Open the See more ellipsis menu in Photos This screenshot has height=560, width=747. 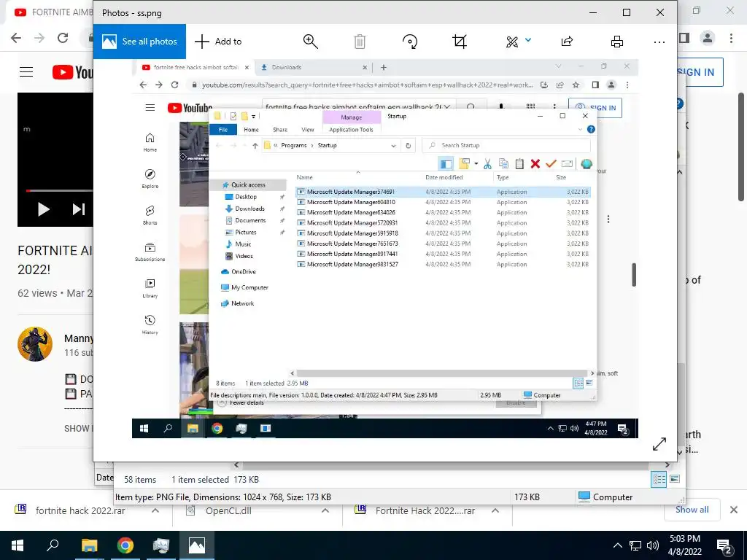coord(659,42)
